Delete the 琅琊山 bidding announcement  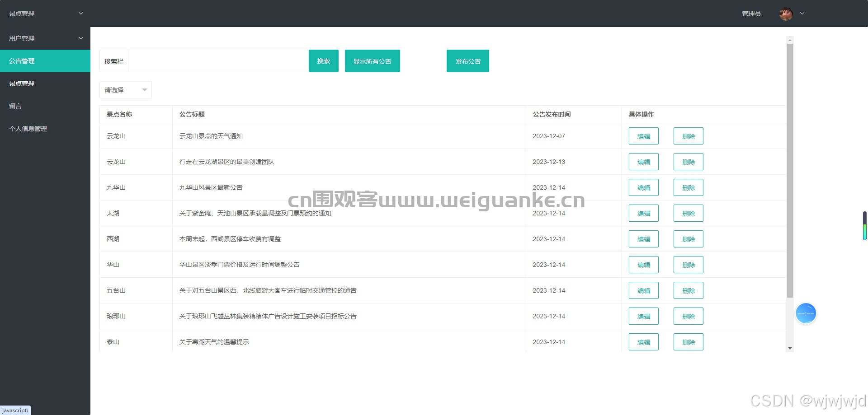click(x=689, y=316)
